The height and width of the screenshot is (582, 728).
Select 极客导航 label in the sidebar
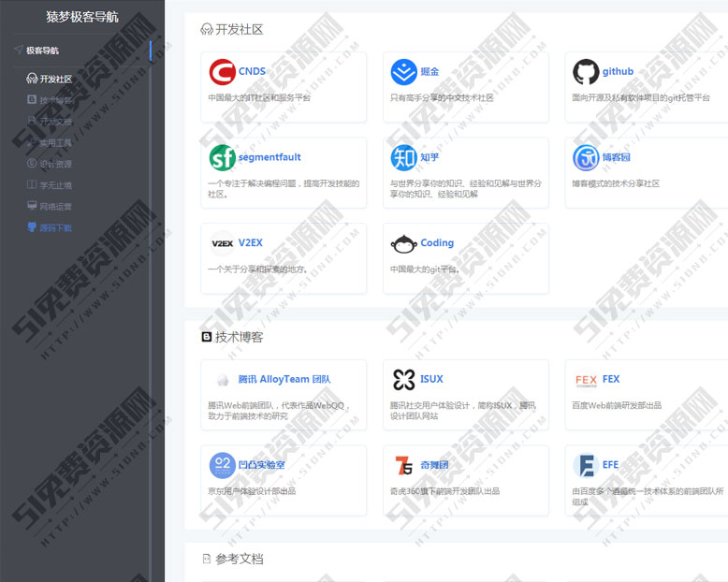42,51
